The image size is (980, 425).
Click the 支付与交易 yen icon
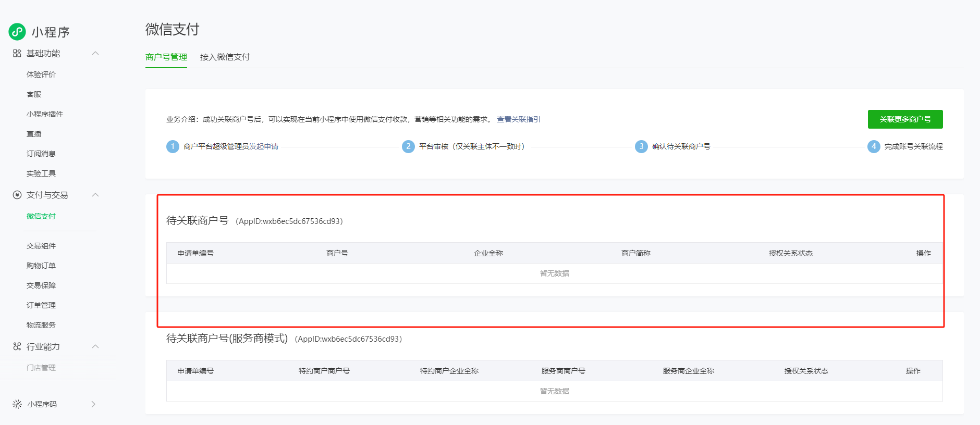click(17, 195)
